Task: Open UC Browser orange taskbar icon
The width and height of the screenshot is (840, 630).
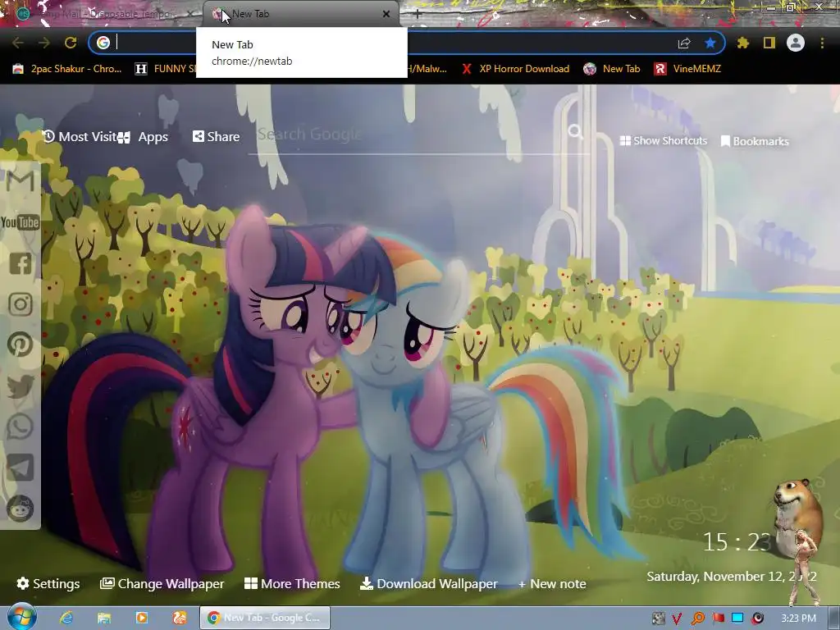Action: (x=180, y=618)
